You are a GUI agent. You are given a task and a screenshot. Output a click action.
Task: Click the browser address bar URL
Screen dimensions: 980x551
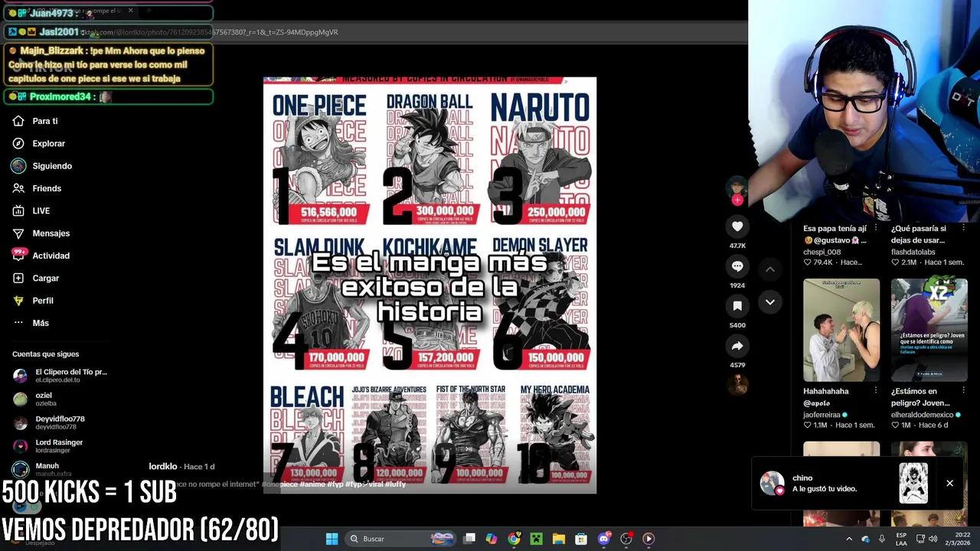click(208, 32)
